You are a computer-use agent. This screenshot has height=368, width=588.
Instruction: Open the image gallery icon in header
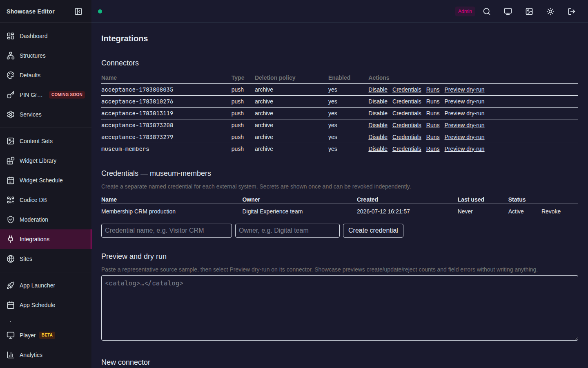pos(529,11)
